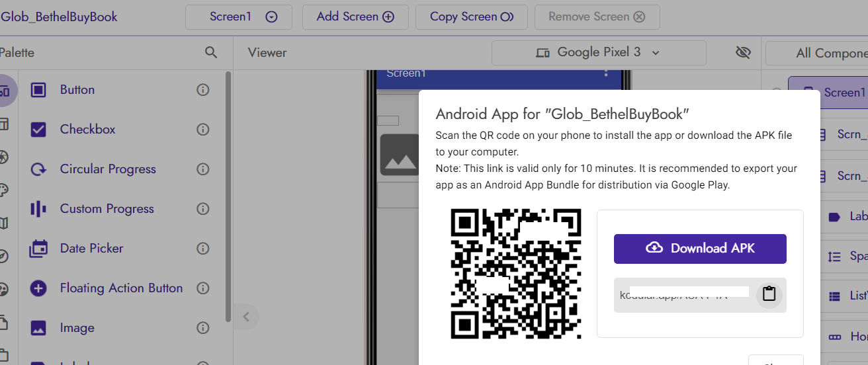Show info for Button component

coord(203,90)
